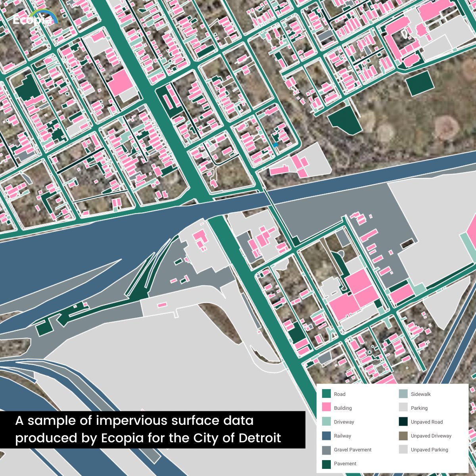Click the 'Pavement' legend label
476x476 pixels.
click(345, 464)
